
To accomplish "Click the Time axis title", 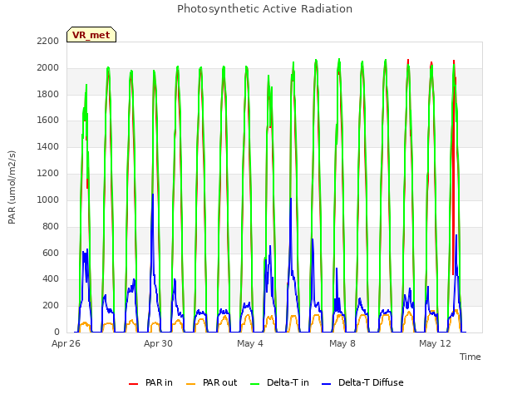I will point(470,357).
